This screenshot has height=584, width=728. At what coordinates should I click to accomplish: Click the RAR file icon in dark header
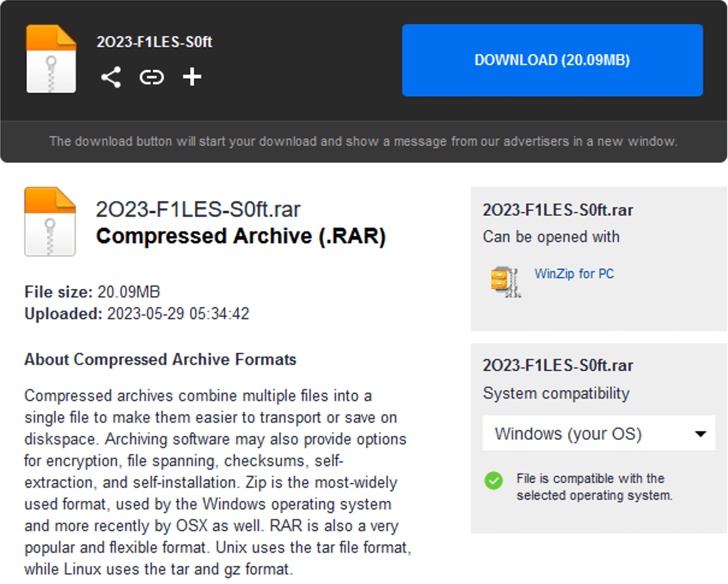pos(51,59)
